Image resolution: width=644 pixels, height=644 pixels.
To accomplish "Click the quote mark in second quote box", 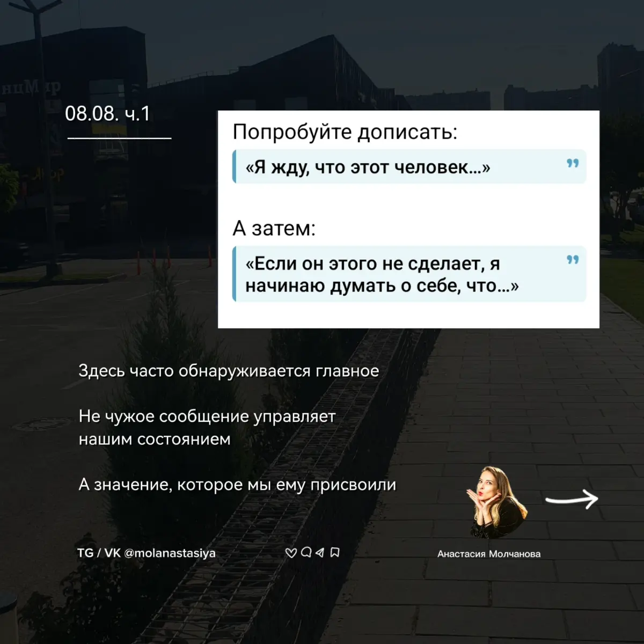I will [x=573, y=260].
